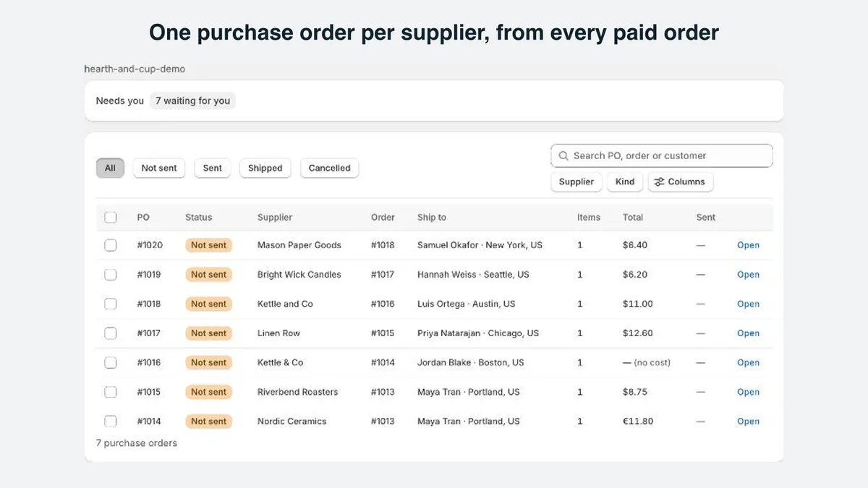Click supplier name Kettle and Co

[285, 304]
